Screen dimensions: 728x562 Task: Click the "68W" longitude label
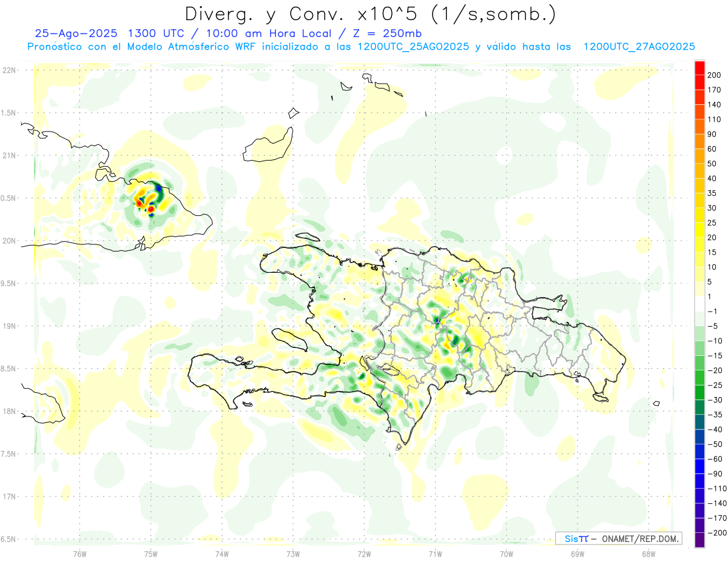[649, 554]
